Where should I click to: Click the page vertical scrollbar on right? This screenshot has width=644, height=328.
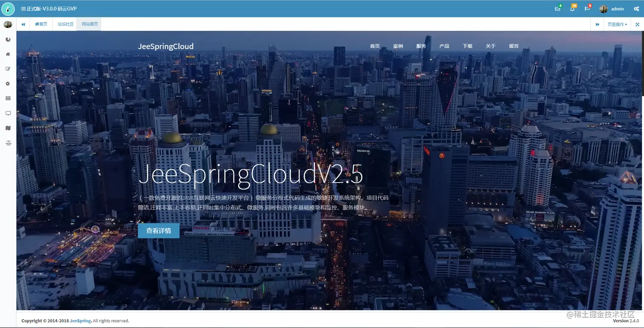pyautogui.click(x=642, y=64)
